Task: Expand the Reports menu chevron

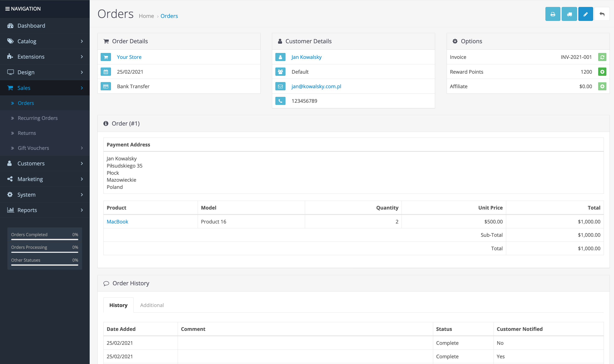Action: 82,210
